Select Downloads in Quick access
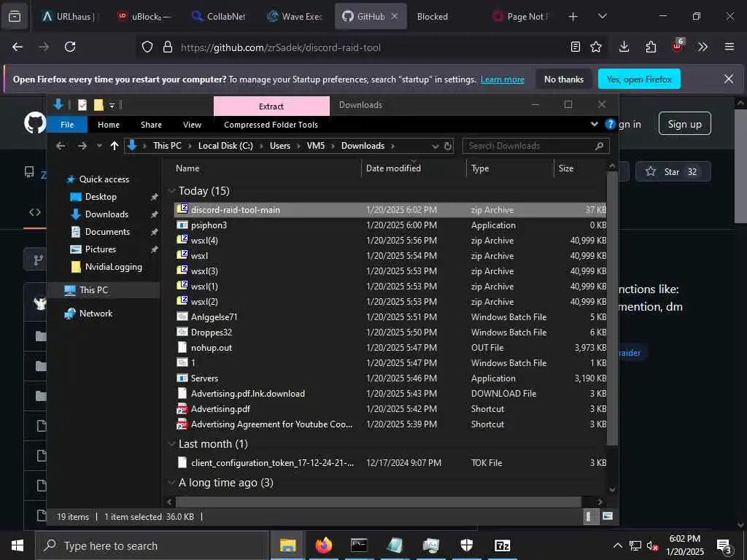Screen dimensions: 747x560 coord(107,214)
